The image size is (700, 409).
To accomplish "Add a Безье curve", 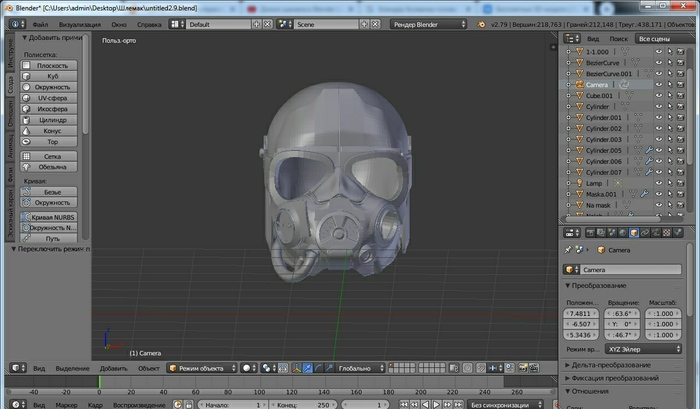I will click(x=53, y=191).
